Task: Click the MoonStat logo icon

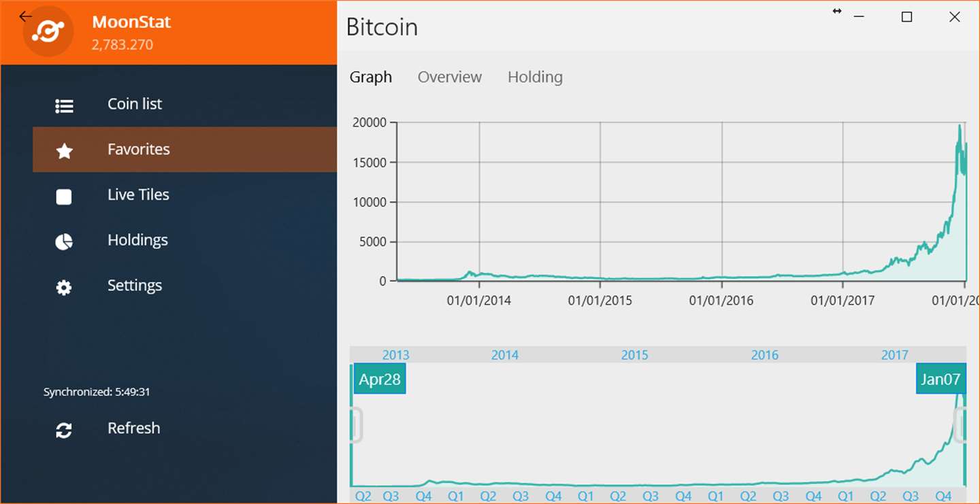Action: pyautogui.click(x=48, y=31)
